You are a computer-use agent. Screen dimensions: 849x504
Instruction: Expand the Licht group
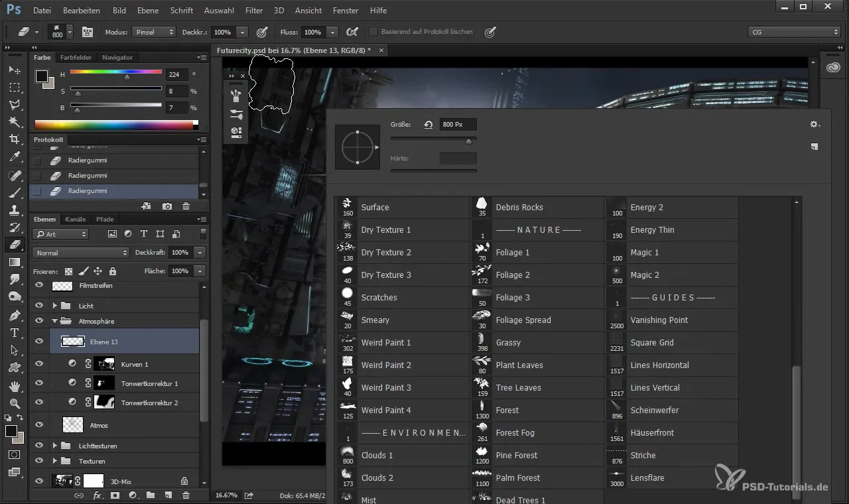(56, 306)
